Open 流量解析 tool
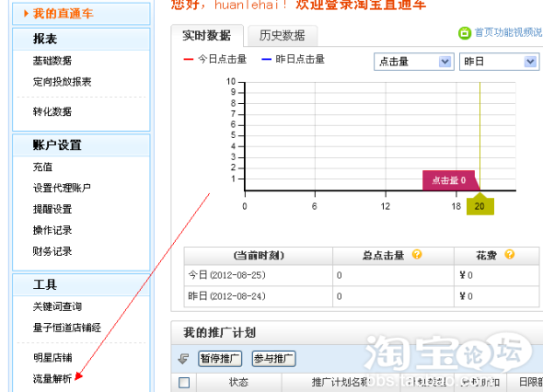The width and height of the screenshot is (543, 392). pyautogui.click(x=52, y=379)
